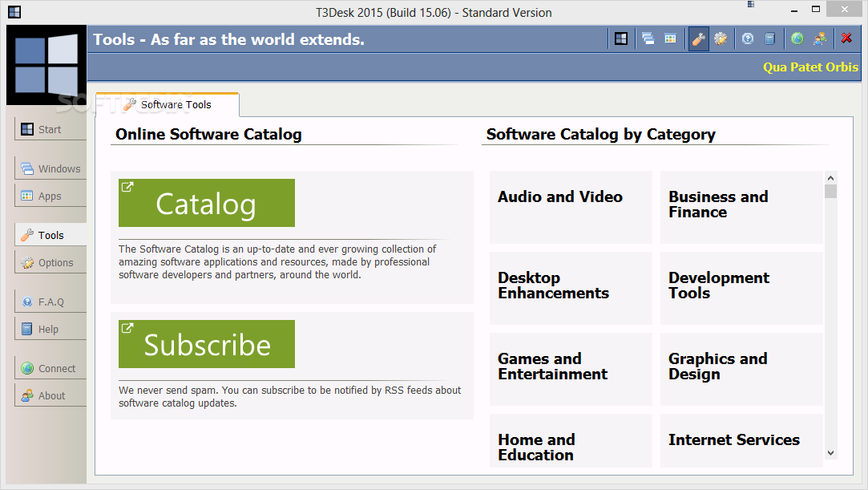The height and width of the screenshot is (490, 868).
Task: Click the red X exit toolbar icon
Action: click(x=846, y=38)
